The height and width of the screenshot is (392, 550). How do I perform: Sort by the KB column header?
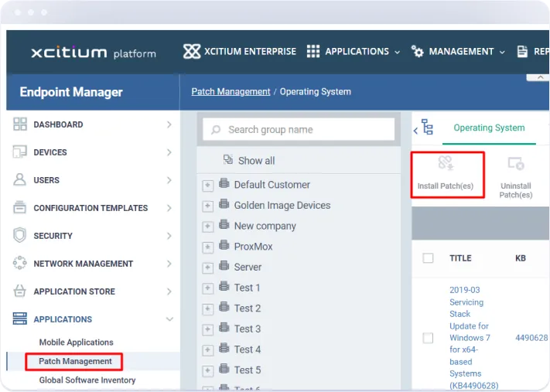[x=521, y=258]
